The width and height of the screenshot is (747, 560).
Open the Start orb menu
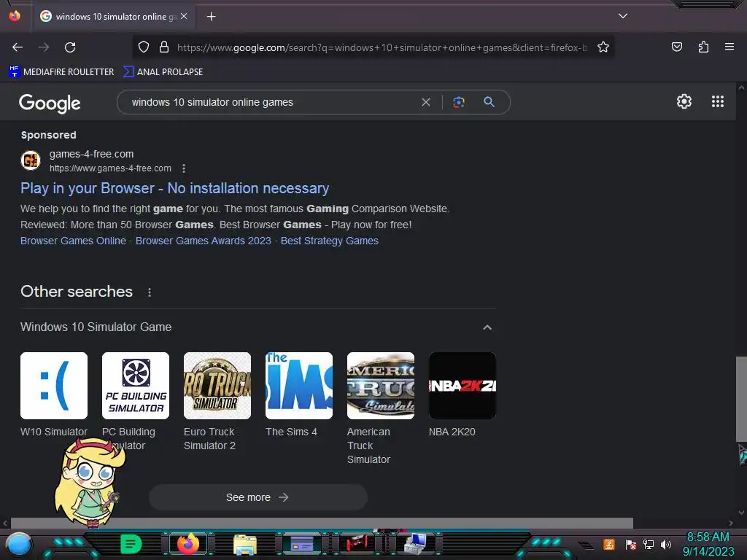tap(19, 545)
